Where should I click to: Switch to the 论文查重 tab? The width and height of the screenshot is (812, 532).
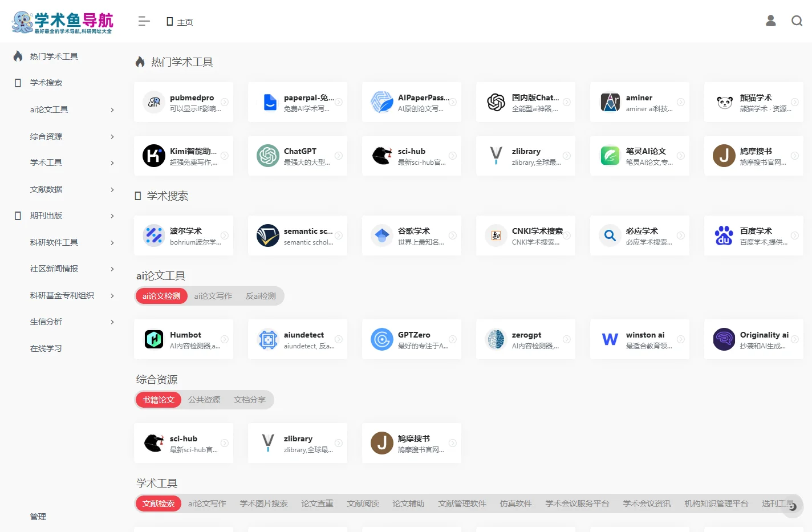(x=317, y=503)
